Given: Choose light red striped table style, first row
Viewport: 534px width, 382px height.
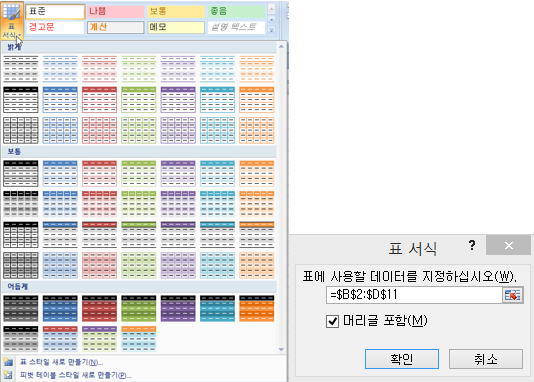Looking at the screenshot, I should 99,69.
